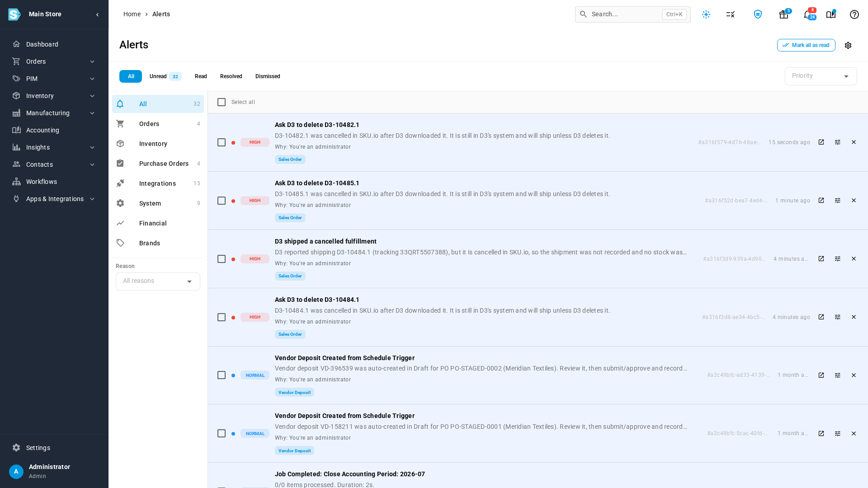Tick the D3-10484.1 alert checkbox
868x488 pixels.
(x=222, y=317)
